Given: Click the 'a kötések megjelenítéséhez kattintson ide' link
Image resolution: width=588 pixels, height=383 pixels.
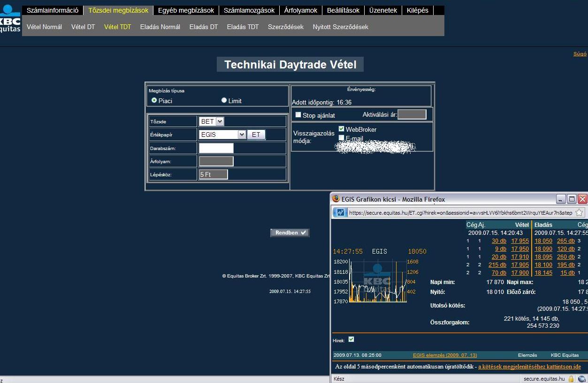Looking at the screenshot, I should [529, 367].
